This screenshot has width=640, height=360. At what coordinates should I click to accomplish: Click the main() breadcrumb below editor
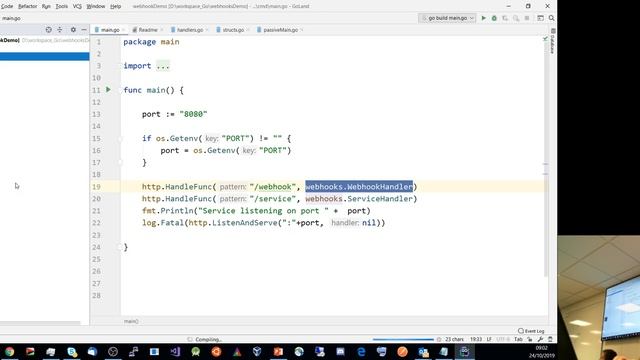coord(131,321)
